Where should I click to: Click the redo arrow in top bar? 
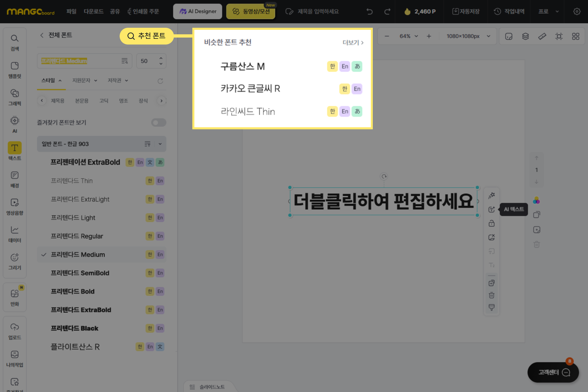[387, 11]
